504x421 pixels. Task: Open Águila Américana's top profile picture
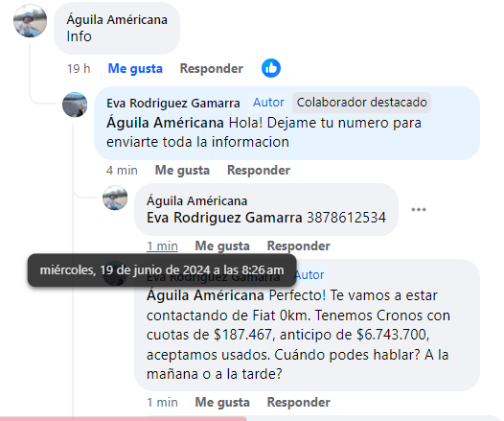point(31,20)
